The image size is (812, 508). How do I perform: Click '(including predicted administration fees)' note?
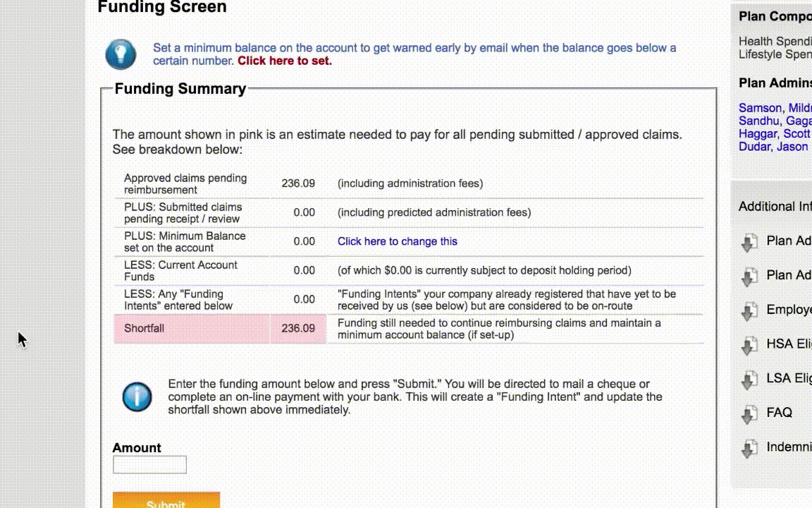(434, 212)
